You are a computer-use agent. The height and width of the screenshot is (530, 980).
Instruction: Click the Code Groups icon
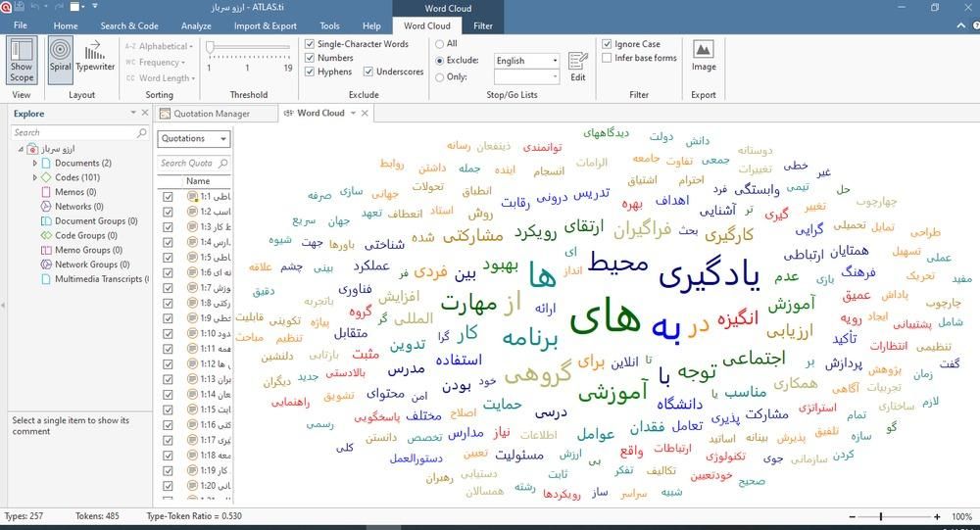[x=46, y=236]
